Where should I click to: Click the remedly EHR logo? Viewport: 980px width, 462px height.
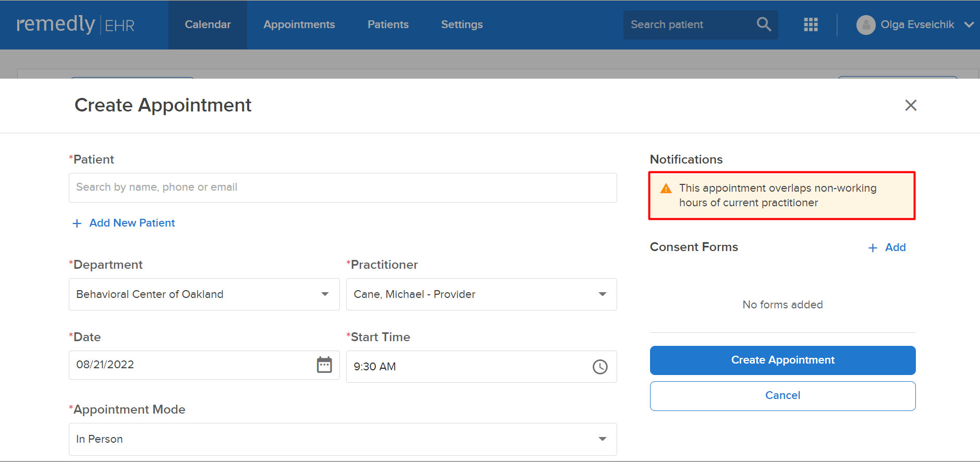[x=76, y=24]
